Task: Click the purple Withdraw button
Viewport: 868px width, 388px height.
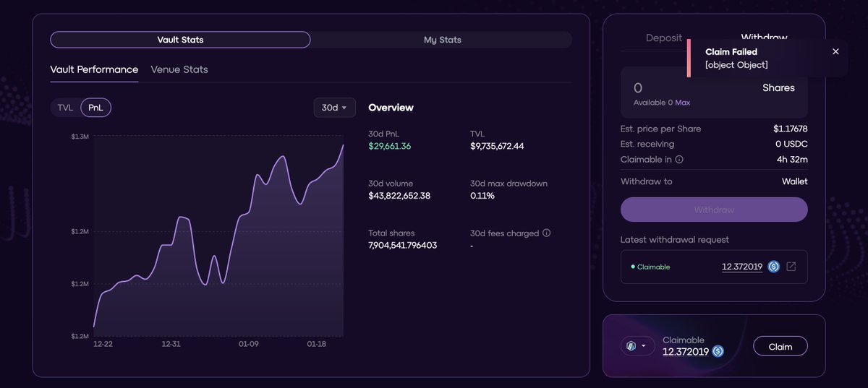Action: (714, 210)
